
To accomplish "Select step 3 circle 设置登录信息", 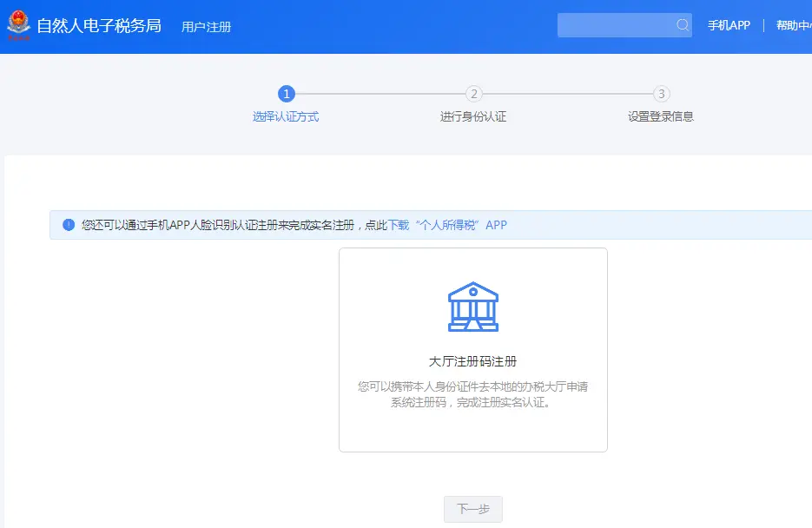I will click(x=661, y=94).
